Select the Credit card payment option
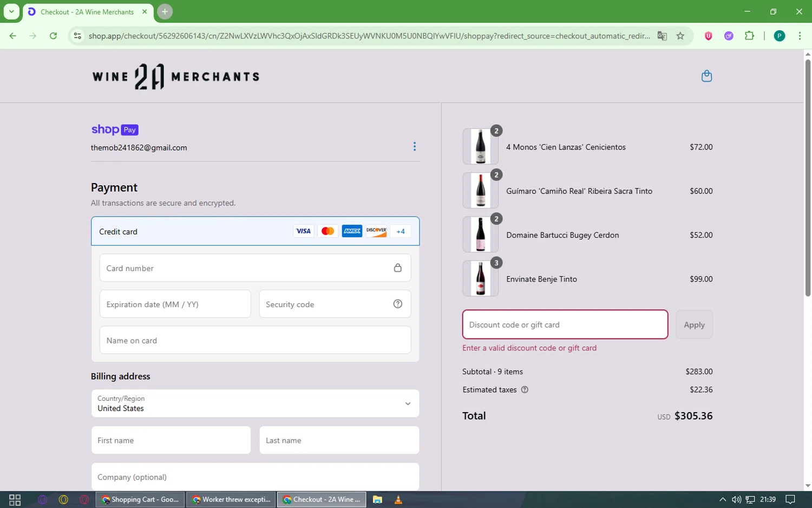Screen dimensions: 812x508 (255, 231)
